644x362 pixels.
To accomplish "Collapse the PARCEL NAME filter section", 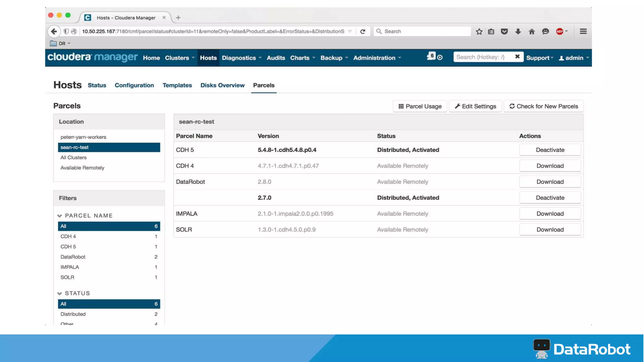I will point(59,216).
